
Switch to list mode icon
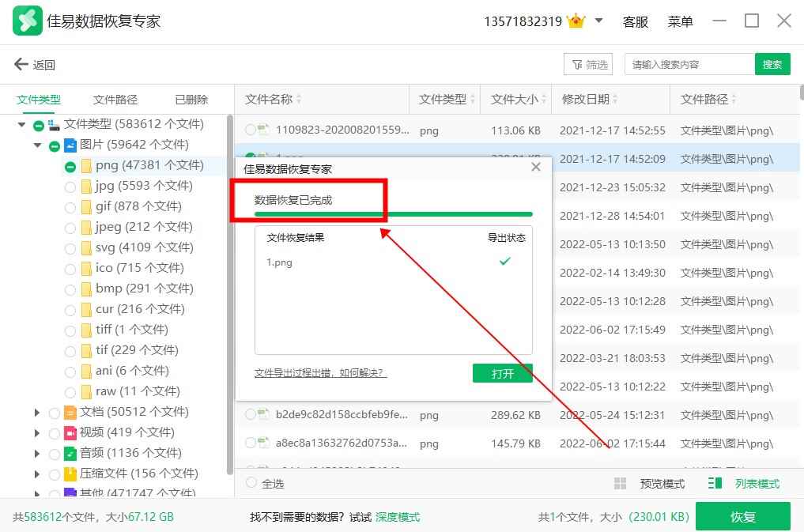point(715,484)
